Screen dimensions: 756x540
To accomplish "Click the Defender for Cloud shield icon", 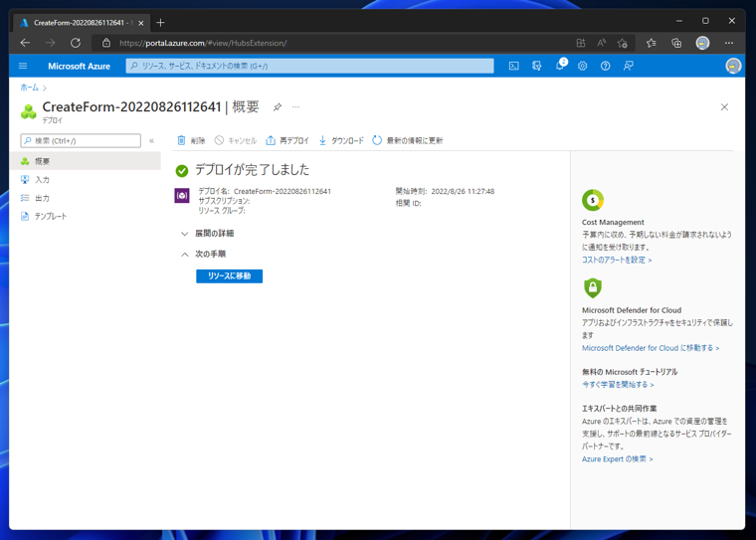I will pos(593,287).
